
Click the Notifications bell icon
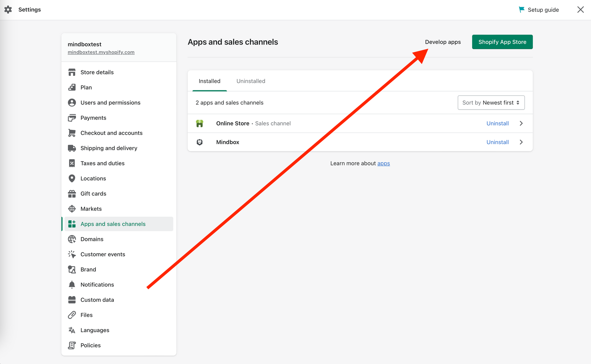click(x=72, y=285)
